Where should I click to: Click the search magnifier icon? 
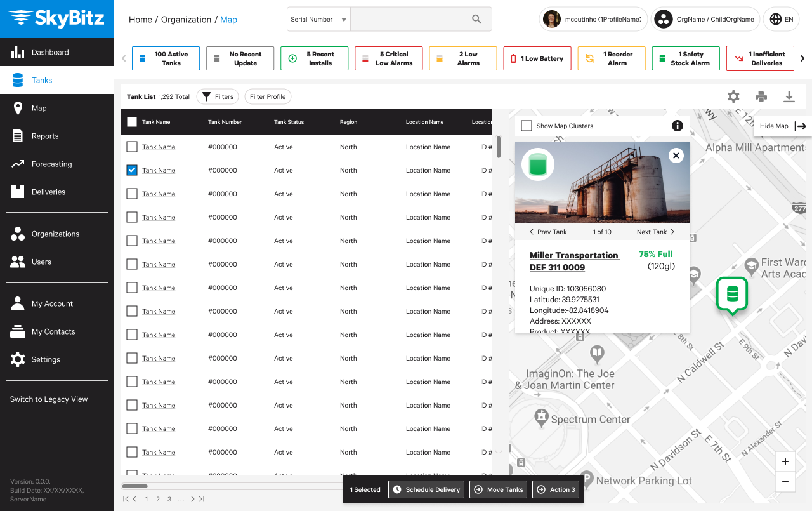pyautogui.click(x=476, y=20)
